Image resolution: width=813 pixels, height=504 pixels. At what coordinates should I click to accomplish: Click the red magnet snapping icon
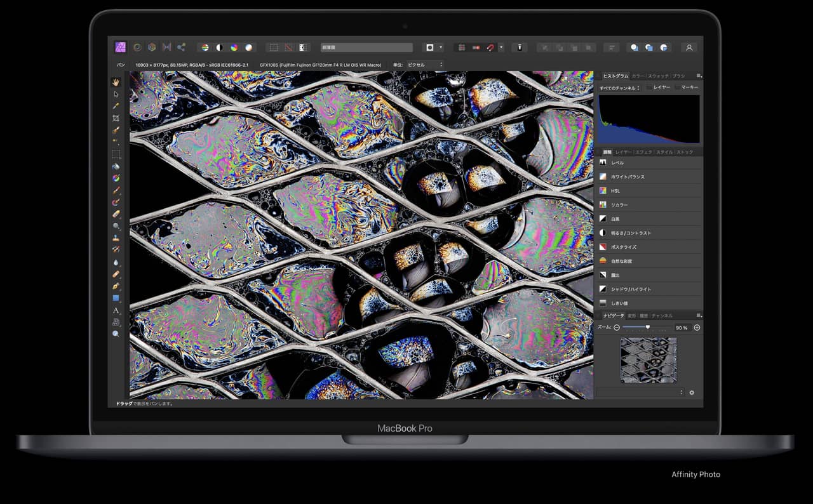tap(490, 47)
